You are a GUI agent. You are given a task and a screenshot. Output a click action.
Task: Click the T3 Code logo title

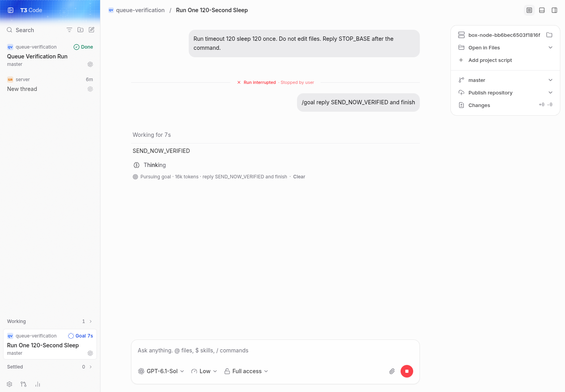tap(31, 10)
